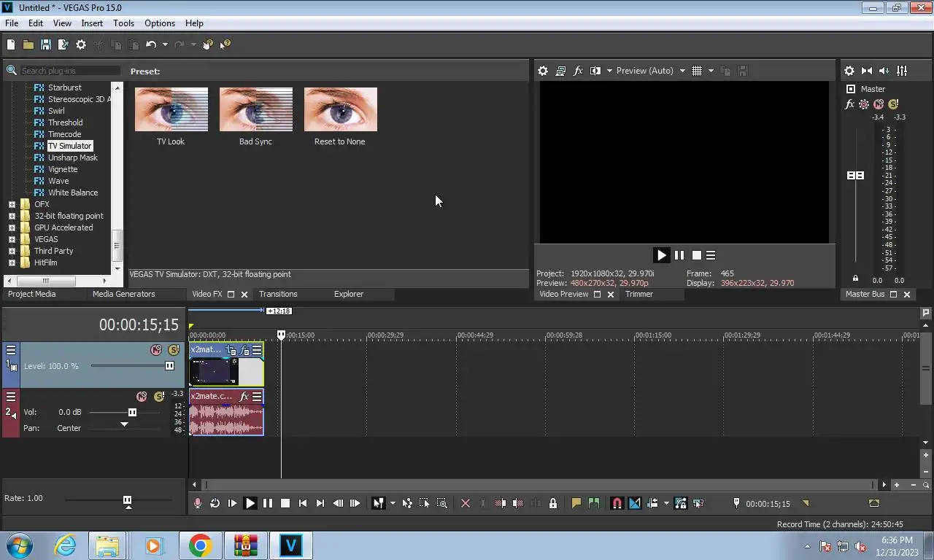The image size is (934, 560).
Task: Click the Search plug-ins field
Action: pyautogui.click(x=69, y=71)
